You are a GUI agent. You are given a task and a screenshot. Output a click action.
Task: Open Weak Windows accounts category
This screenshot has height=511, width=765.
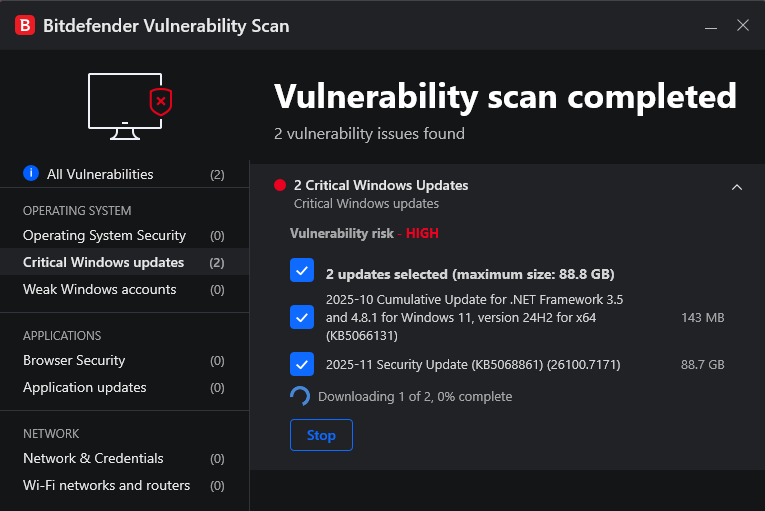124,289
